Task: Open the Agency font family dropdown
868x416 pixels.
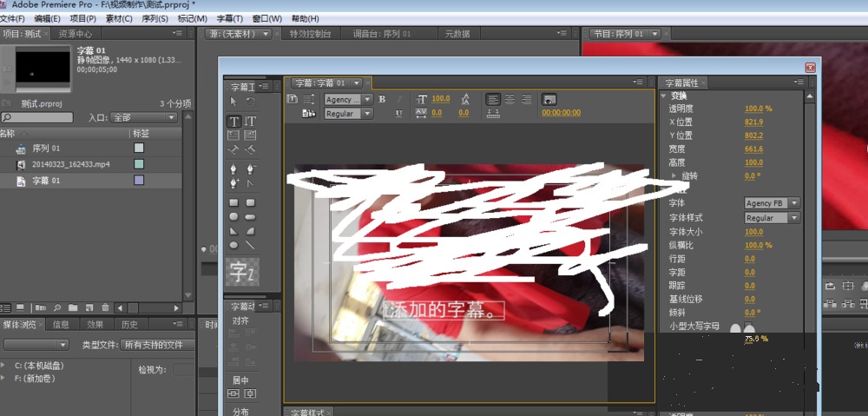Action: [349, 100]
